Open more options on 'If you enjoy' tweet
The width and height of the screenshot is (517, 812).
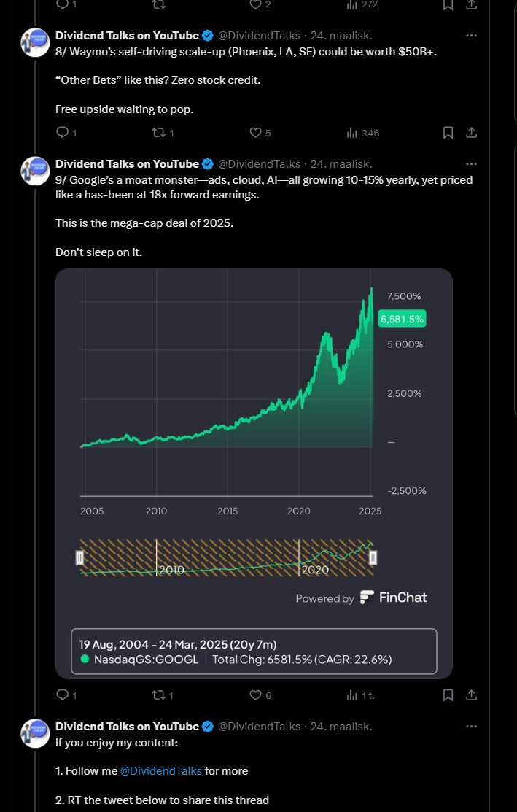pyautogui.click(x=471, y=727)
